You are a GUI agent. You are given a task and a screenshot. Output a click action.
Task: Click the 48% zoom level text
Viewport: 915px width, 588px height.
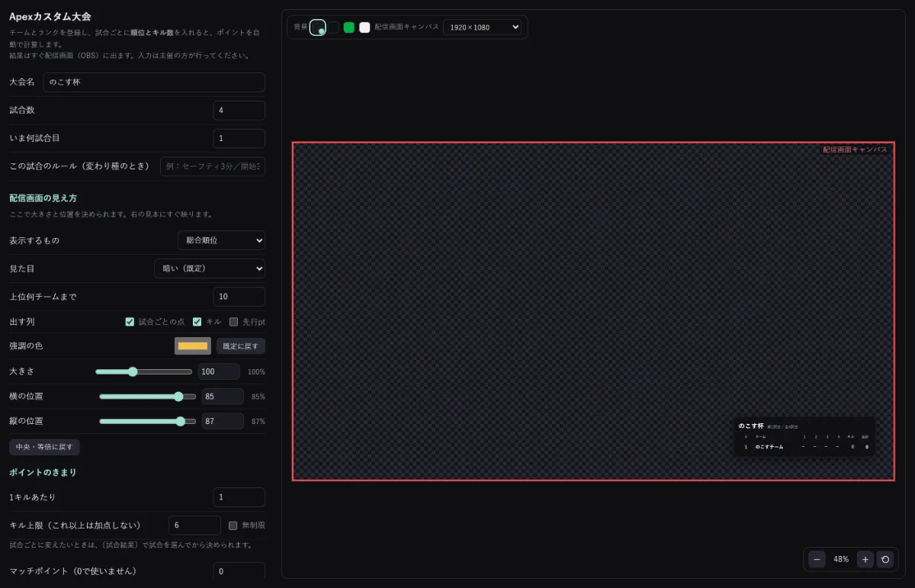(x=841, y=559)
